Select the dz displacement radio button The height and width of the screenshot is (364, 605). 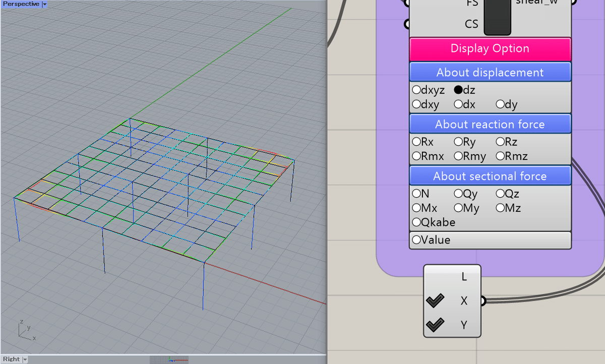tap(458, 90)
